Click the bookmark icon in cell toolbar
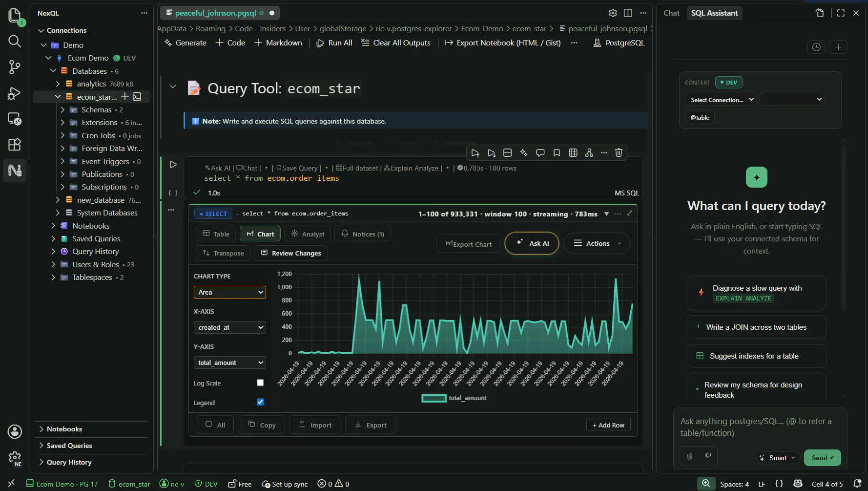This screenshot has width=868, height=491. (557, 153)
